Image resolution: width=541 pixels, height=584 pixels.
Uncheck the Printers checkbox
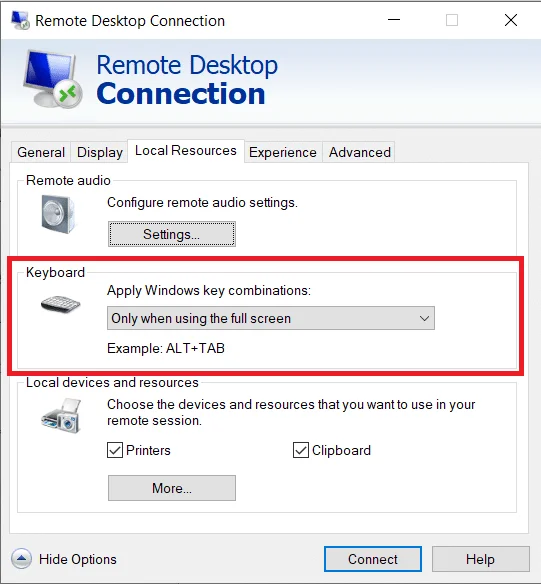115,450
